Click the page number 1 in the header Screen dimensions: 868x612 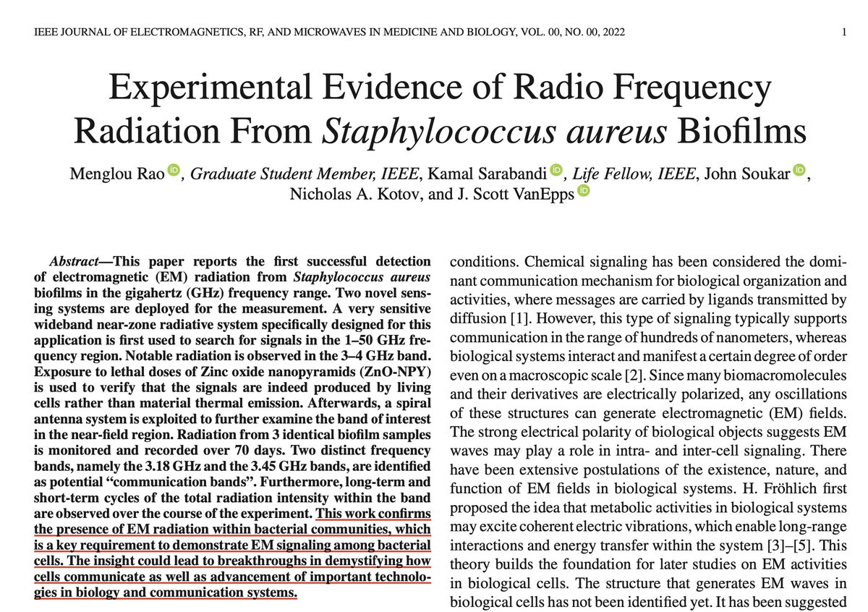(845, 33)
